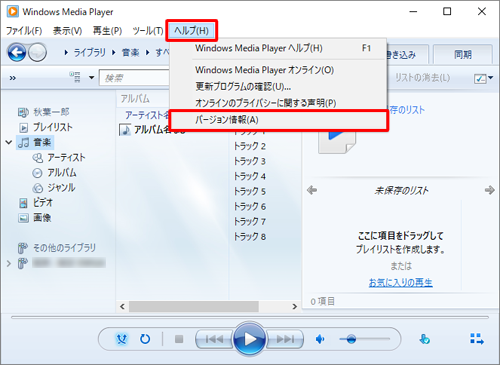Toggle shuffle mode
The height and width of the screenshot is (365, 500).
coord(122,339)
